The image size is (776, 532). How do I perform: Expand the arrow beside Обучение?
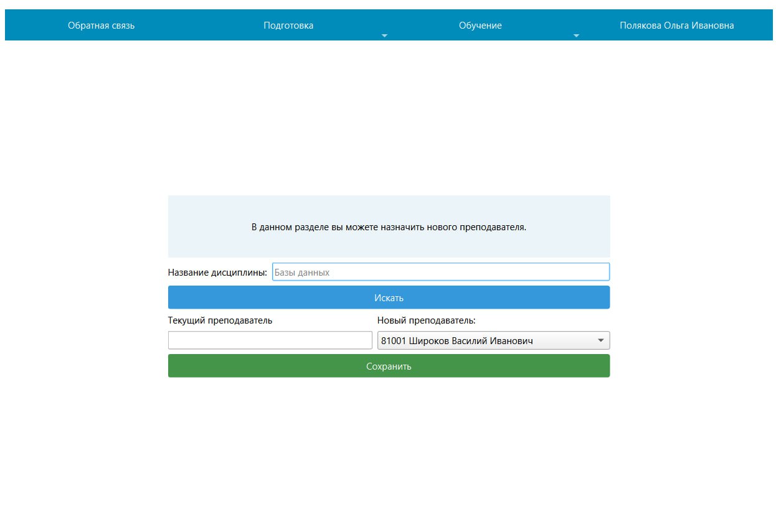coord(576,35)
